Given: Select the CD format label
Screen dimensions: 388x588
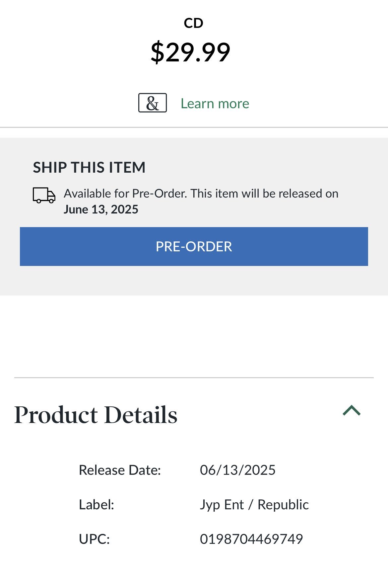Looking at the screenshot, I should (194, 23).
